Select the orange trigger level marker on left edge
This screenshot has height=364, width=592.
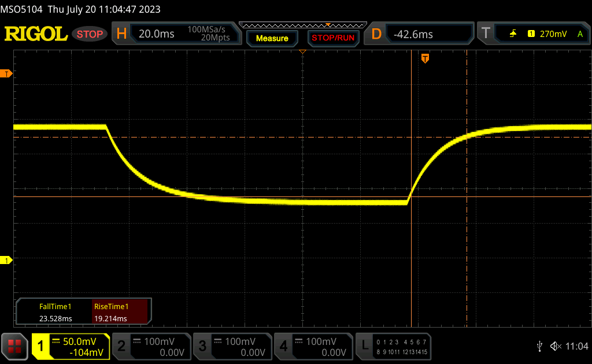tap(7, 74)
